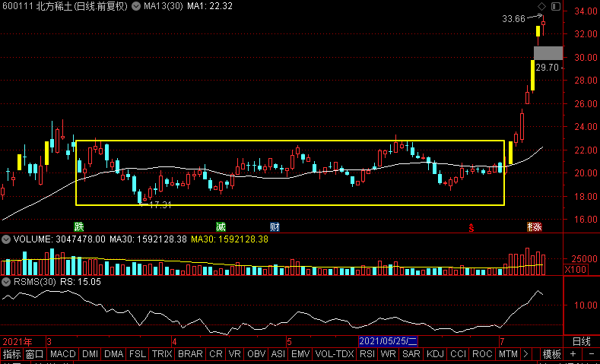The image size is (600, 364).
Task: Select the CR indicator tab
Action: click(x=216, y=353)
